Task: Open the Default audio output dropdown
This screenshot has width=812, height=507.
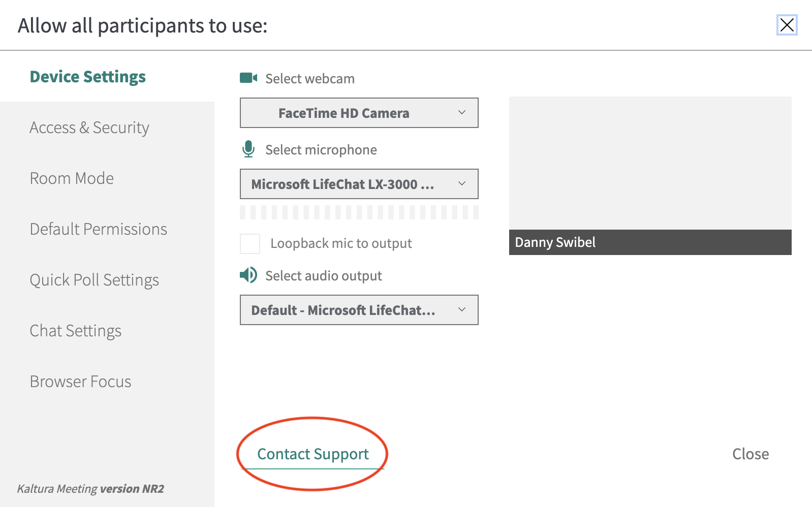Action: click(359, 310)
